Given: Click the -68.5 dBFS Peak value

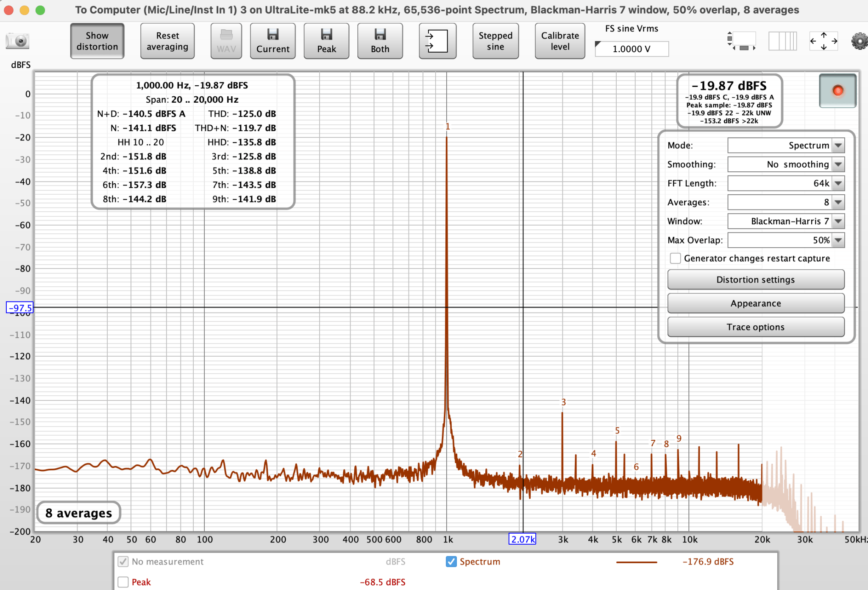Looking at the screenshot, I should pos(383,582).
